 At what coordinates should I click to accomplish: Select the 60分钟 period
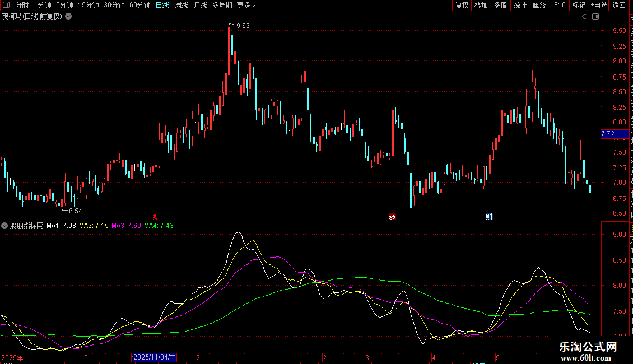click(140, 5)
